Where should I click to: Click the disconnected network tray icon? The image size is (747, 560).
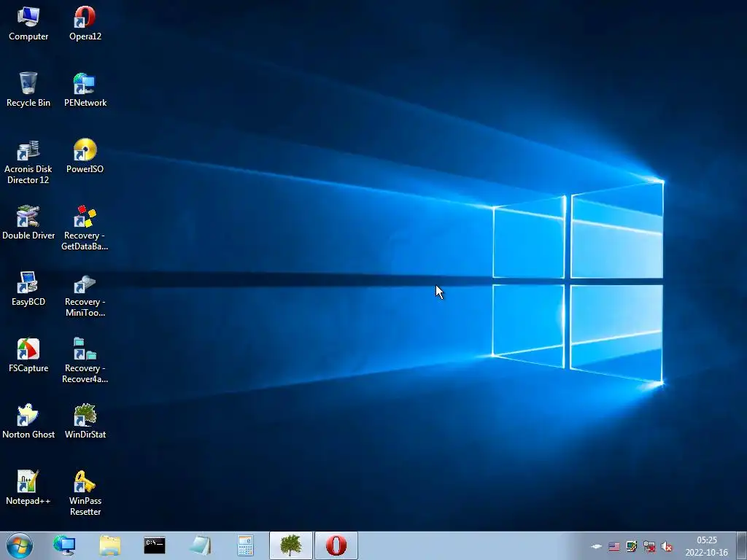[649, 547]
